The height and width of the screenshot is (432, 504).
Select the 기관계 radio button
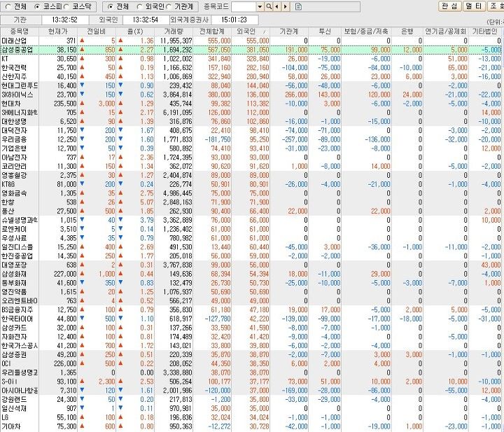click(x=169, y=6)
